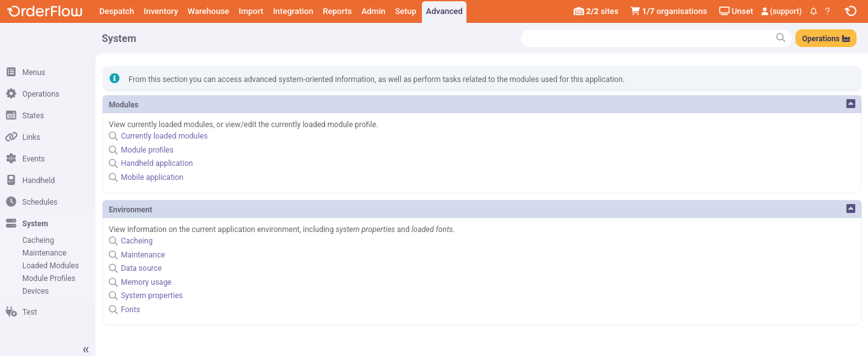Image resolution: width=868 pixels, height=356 pixels.
Task: Collapse the Modules panel
Action: pyautogui.click(x=851, y=104)
